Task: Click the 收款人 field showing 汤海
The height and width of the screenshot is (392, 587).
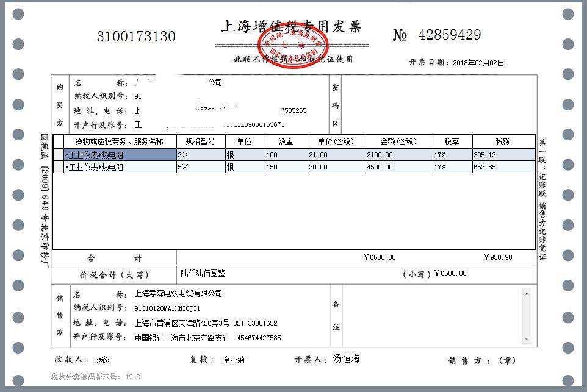Action: click(104, 360)
